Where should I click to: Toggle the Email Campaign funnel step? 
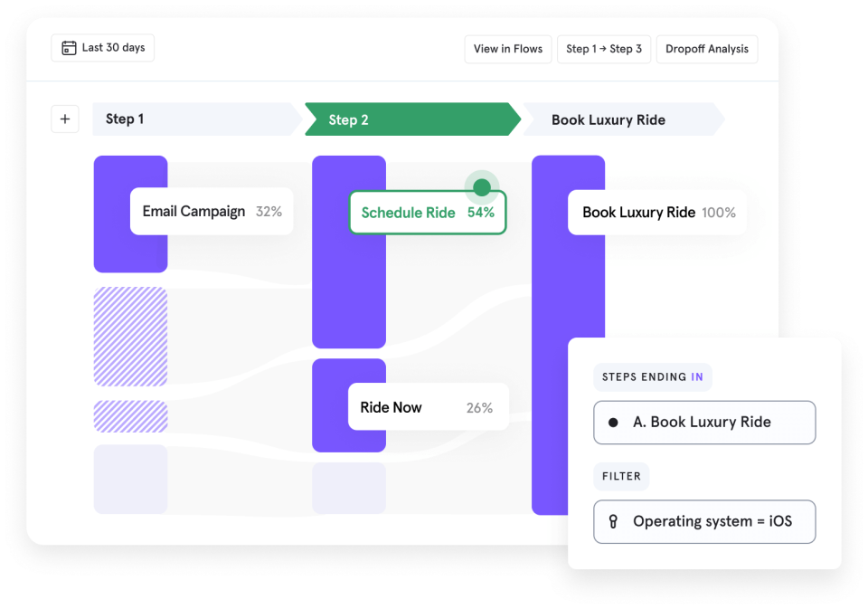pos(211,211)
